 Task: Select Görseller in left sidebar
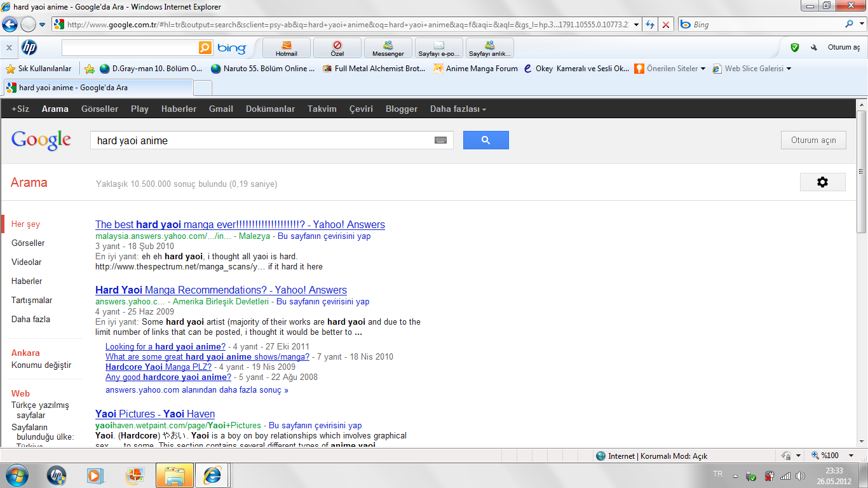(x=28, y=243)
